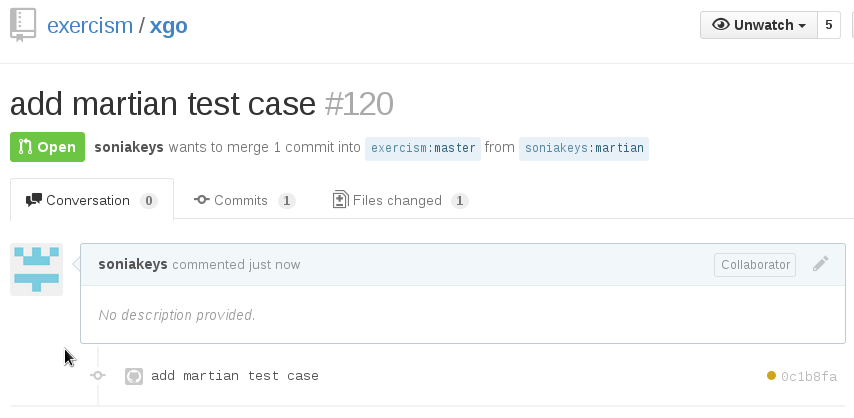Click the speech bubble Conversation icon
854x418 pixels.
point(34,200)
